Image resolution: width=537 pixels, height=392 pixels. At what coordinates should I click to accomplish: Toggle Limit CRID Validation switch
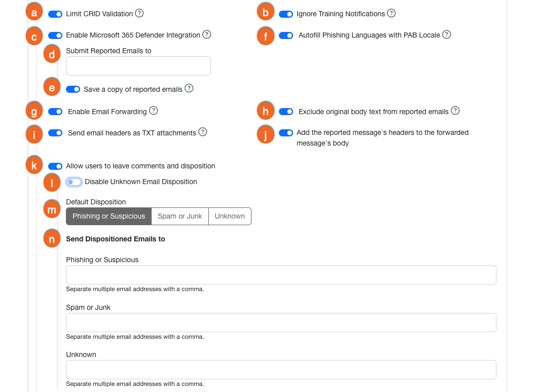point(55,14)
